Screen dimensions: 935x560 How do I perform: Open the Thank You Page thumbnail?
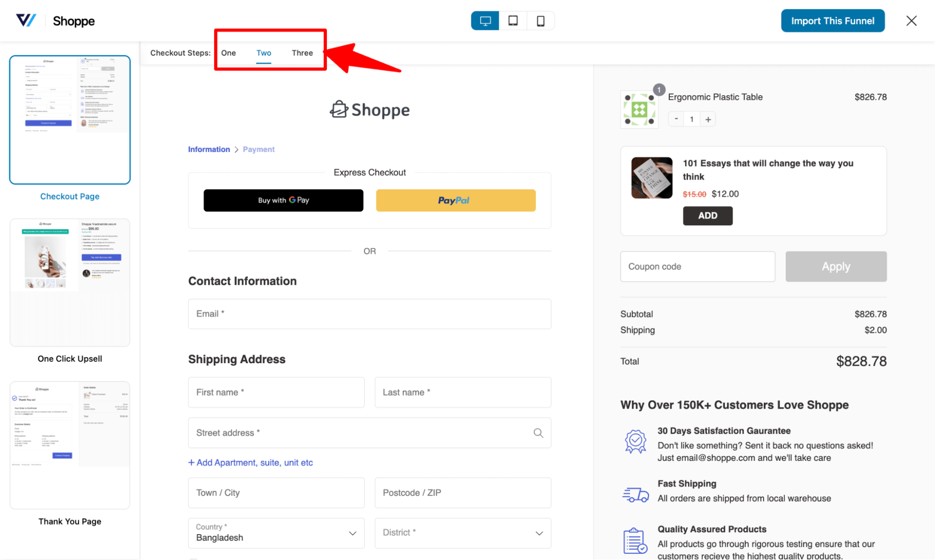click(70, 445)
